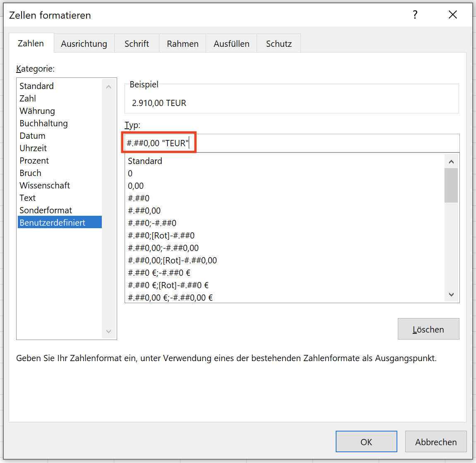Open the Schrift tab
The height and width of the screenshot is (463, 476).
pyautogui.click(x=137, y=43)
